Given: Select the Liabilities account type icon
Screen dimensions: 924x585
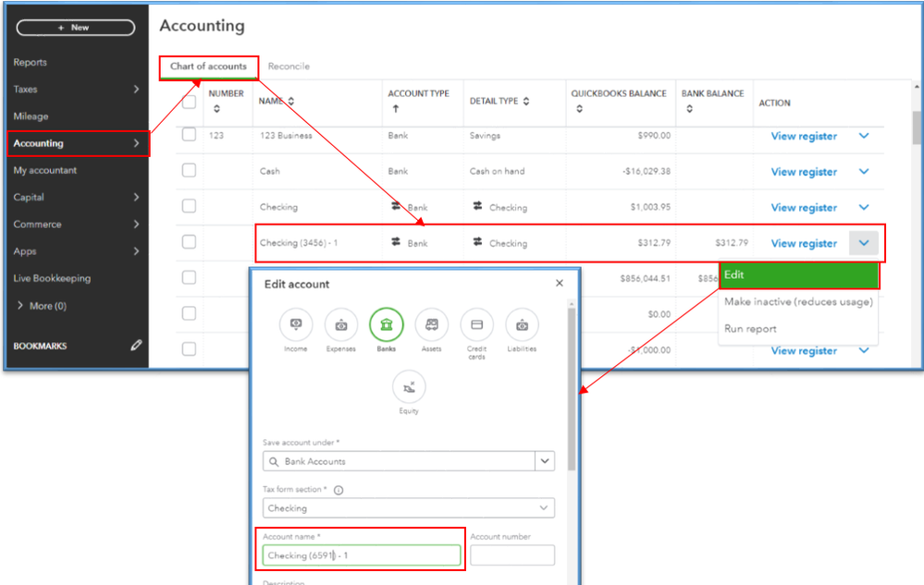Looking at the screenshot, I should (522, 324).
